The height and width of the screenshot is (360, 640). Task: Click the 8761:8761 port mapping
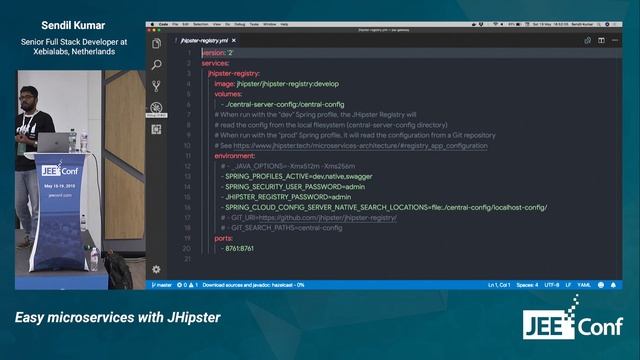240,248
